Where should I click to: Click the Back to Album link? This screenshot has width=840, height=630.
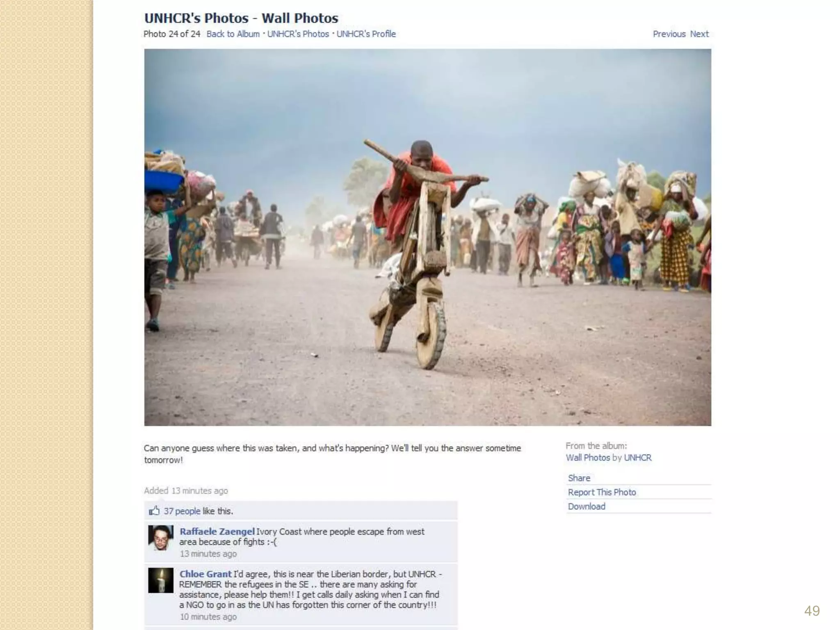(233, 34)
